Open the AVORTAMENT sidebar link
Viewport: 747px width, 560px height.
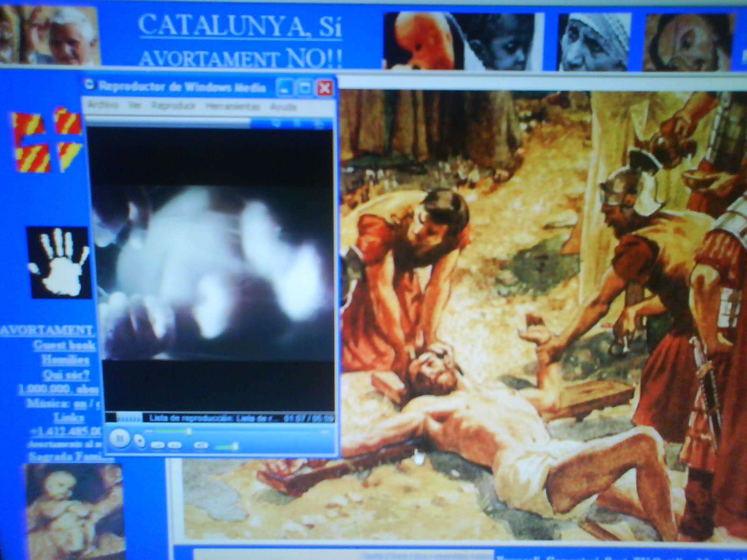(x=47, y=330)
